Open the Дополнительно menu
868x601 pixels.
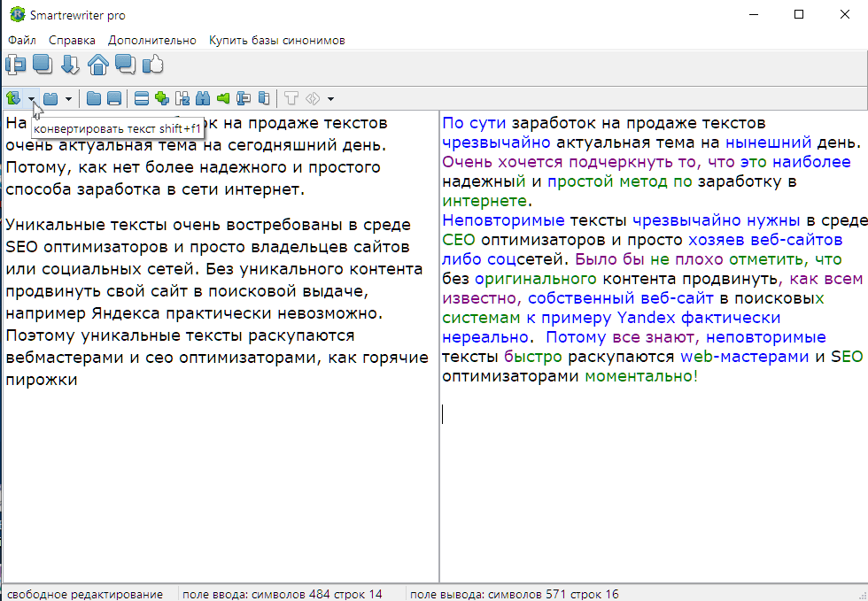pos(152,41)
